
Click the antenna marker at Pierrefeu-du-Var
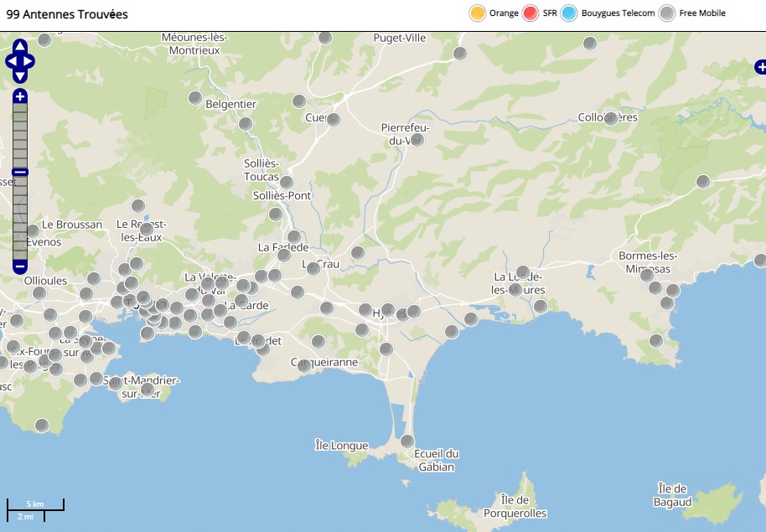pyautogui.click(x=417, y=140)
